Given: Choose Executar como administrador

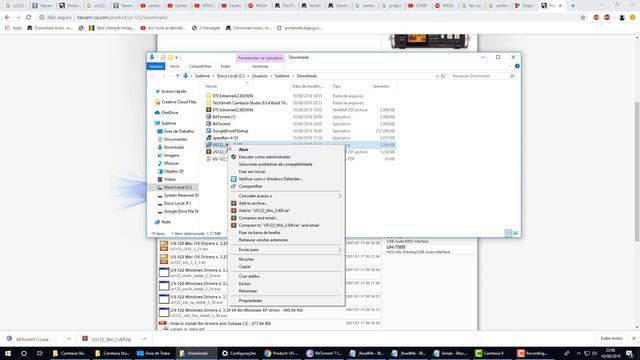Looking at the screenshot, I should (264, 157).
